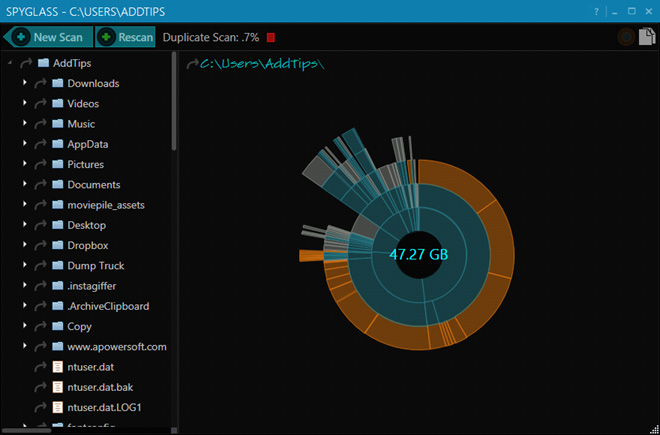Open the help question mark
Image resolution: width=660 pixels, height=435 pixels.
[x=596, y=12]
